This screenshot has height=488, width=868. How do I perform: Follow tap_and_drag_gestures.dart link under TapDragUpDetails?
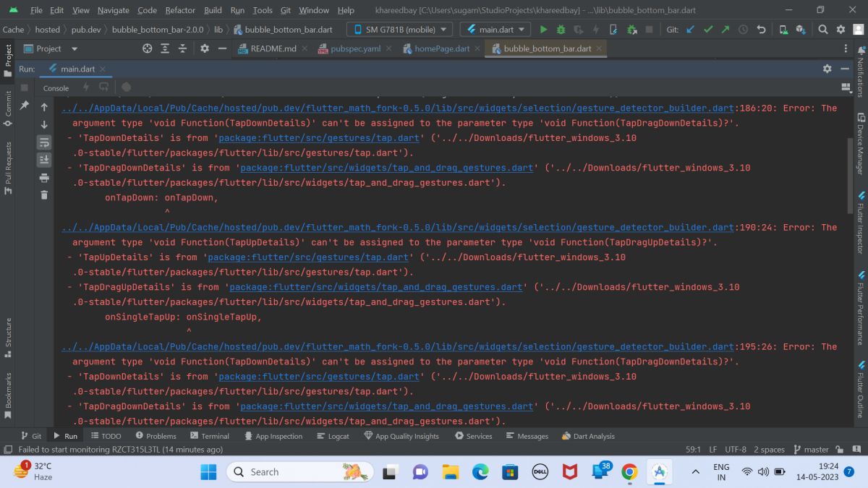click(375, 287)
